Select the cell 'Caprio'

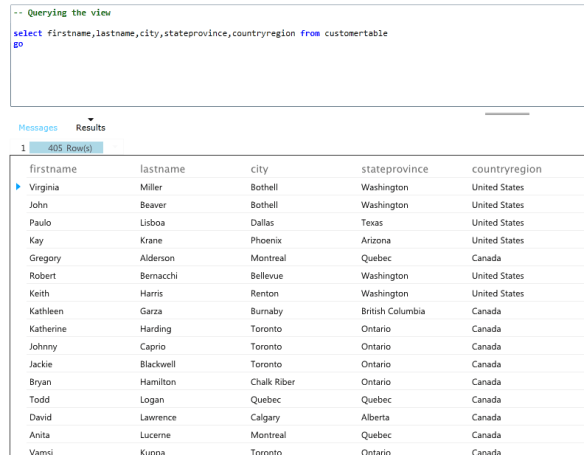click(153, 347)
